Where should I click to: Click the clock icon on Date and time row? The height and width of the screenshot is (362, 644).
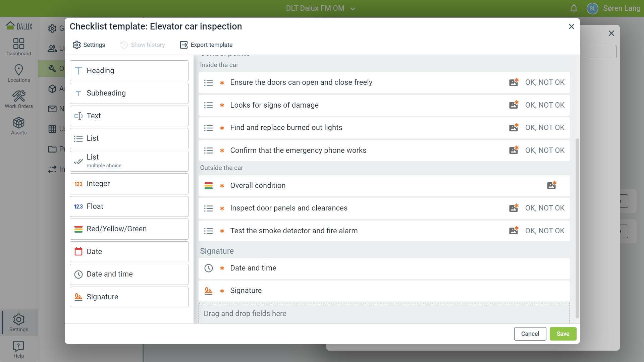point(208,268)
